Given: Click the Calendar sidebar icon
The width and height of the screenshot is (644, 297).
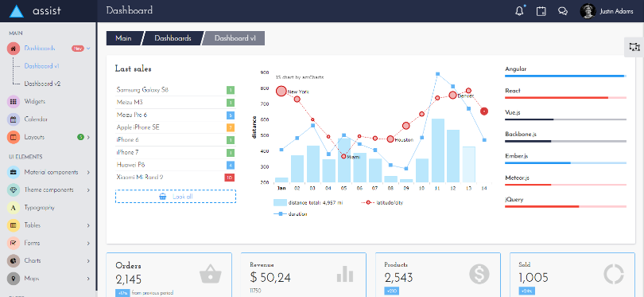Looking at the screenshot, I should click(x=14, y=119).
